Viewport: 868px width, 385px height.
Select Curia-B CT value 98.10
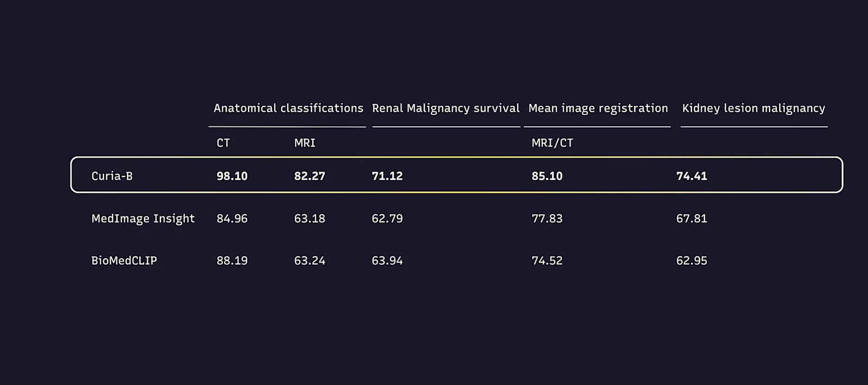click(232, 176)
